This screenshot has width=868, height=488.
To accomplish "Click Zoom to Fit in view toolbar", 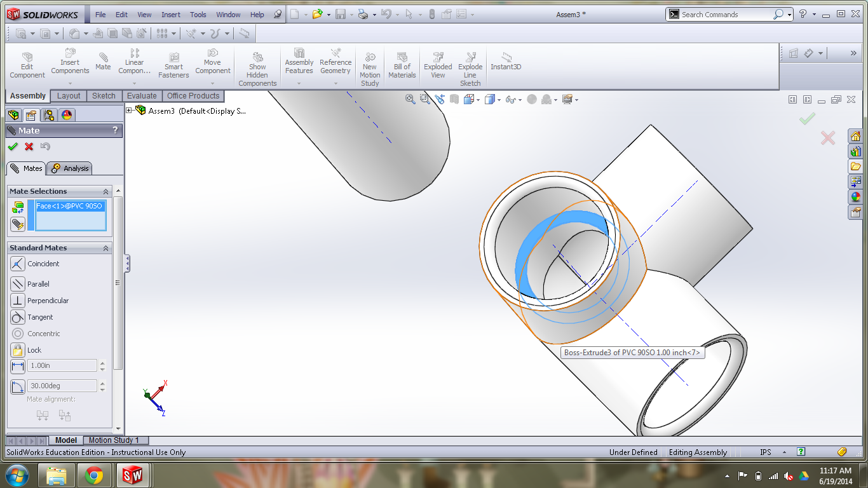I will [410, 99].
